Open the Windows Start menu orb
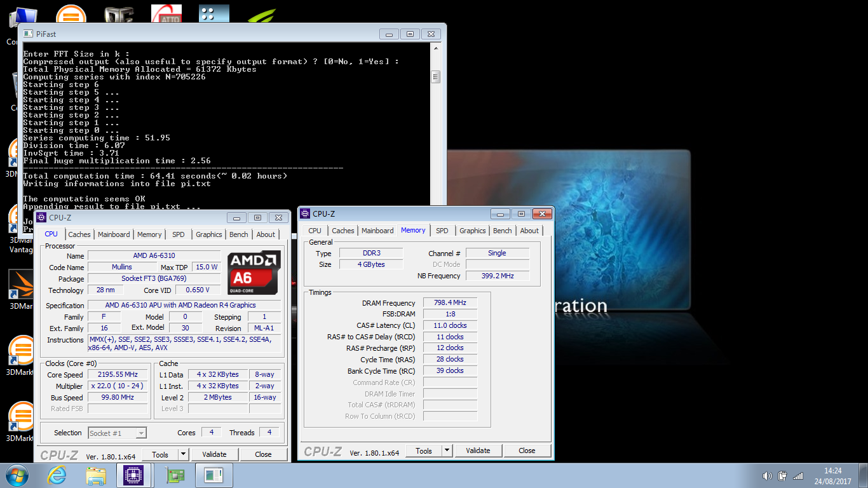868x488 pixels. pos(17,475)
